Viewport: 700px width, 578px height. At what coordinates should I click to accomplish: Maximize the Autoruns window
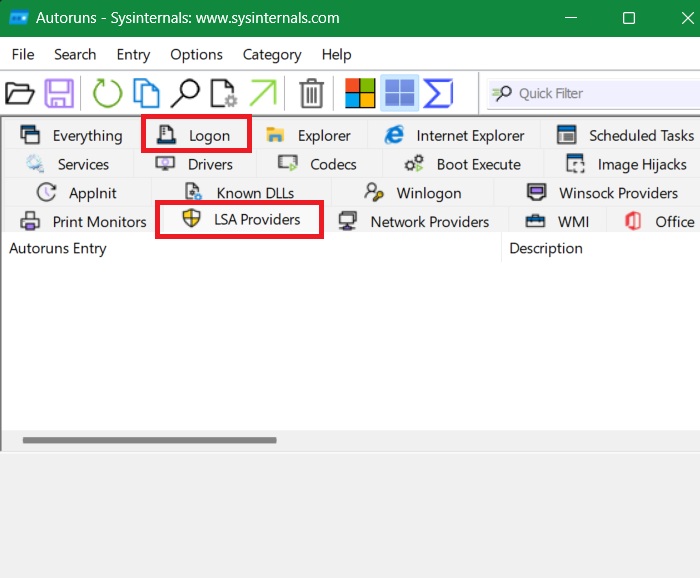pyautogui.click(x=629, y=18)
